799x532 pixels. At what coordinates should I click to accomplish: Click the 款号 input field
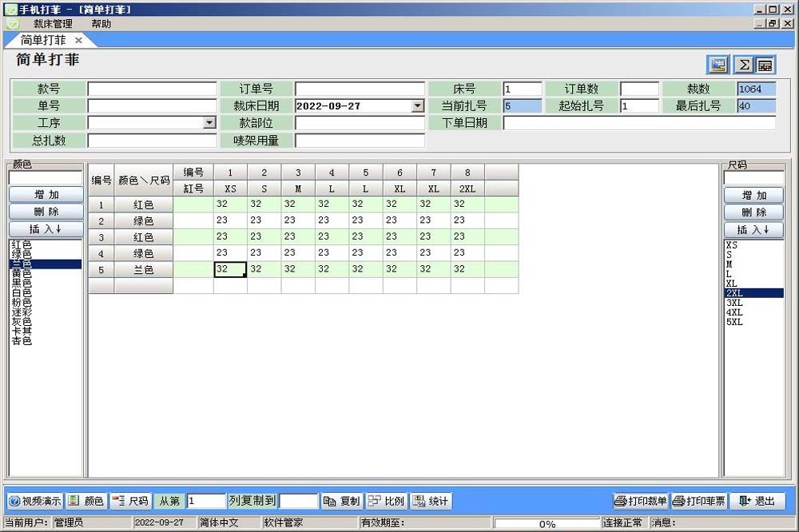click(x=152, y=89)
